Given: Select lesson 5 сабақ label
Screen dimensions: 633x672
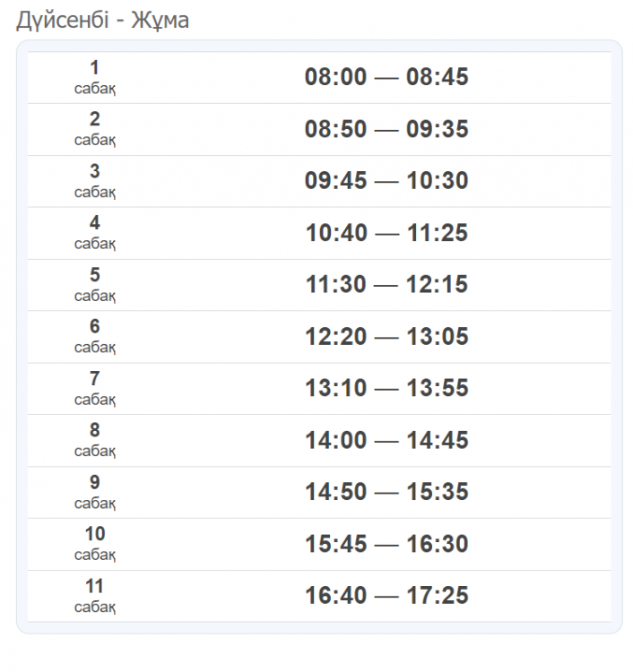Looking at the screenshot, I should pos(95,285).
